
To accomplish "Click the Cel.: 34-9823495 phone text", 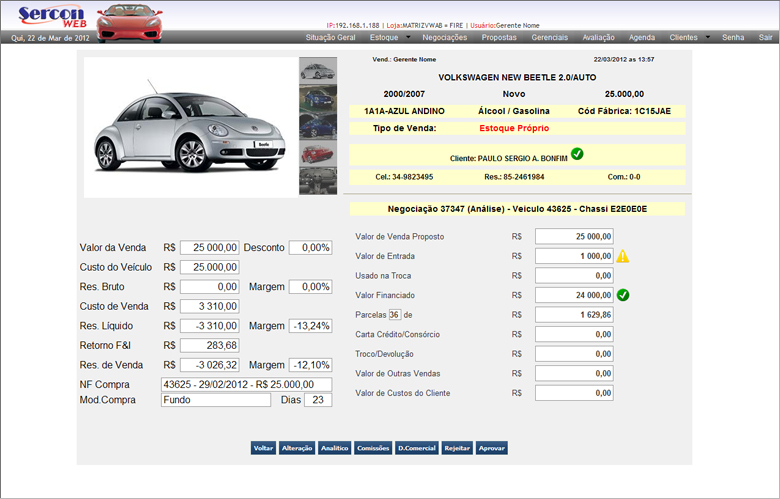I will [404, 177].
